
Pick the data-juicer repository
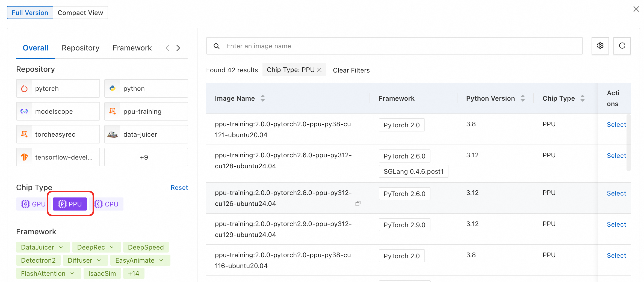click(x=146, y=134)
